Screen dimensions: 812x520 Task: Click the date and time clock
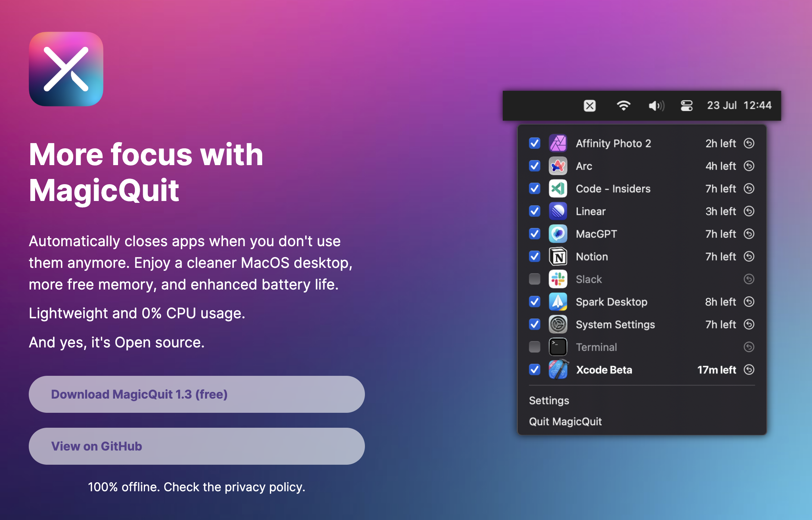(739, 105)
